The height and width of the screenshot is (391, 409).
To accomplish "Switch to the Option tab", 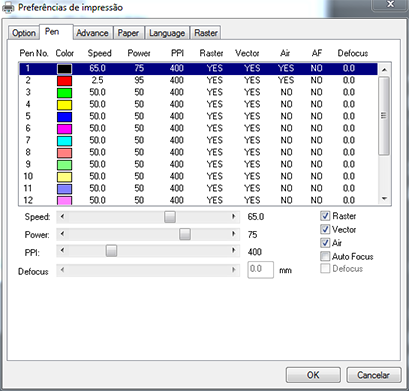I will pos(23,33).
